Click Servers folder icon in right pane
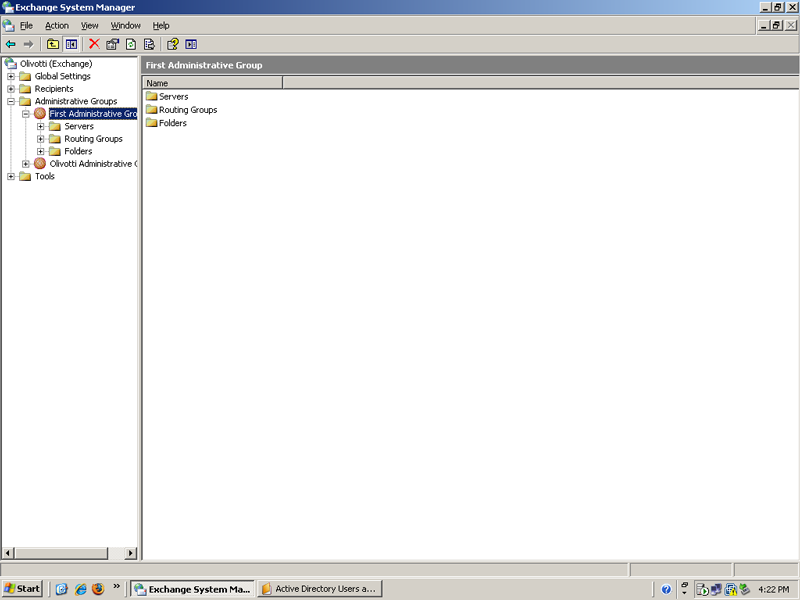800x600 pixels. 152,96
